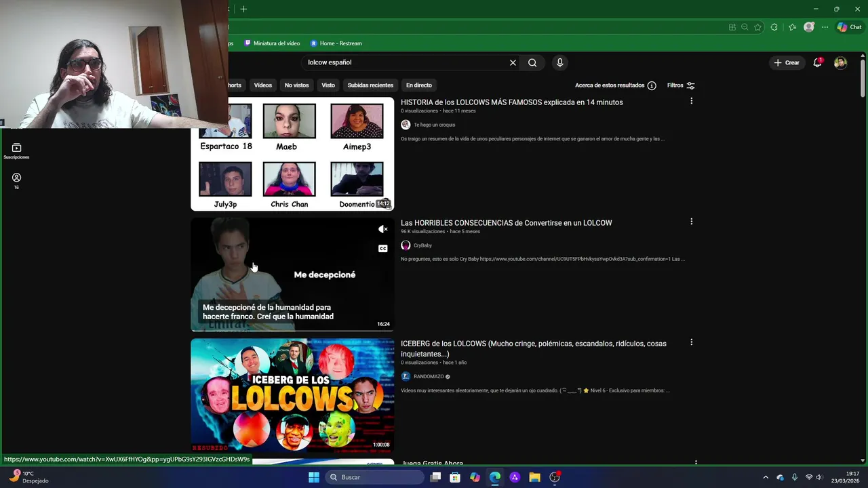868x488 pixels.
Task: Open the Miniatura del video bookmark
Action: (x=272, y=43)
